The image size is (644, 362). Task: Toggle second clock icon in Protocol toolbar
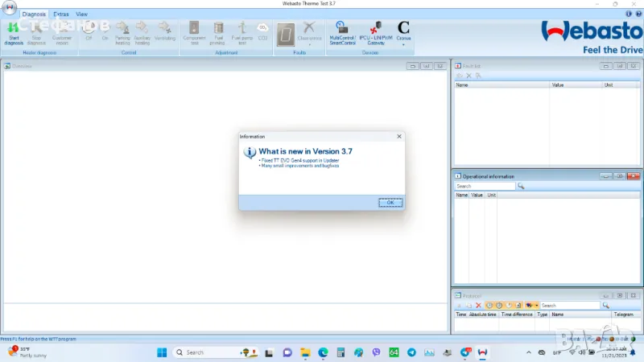pyautogui.click(x=499, y=306)
